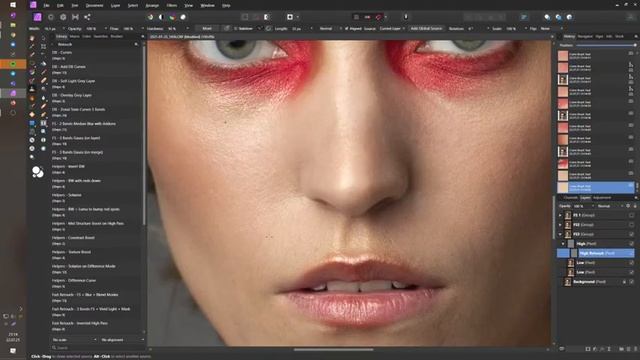Click the lock icon on Background layer
Image resolution: width=640 pixels, height=360 pixels.
[x=624, y=282]
